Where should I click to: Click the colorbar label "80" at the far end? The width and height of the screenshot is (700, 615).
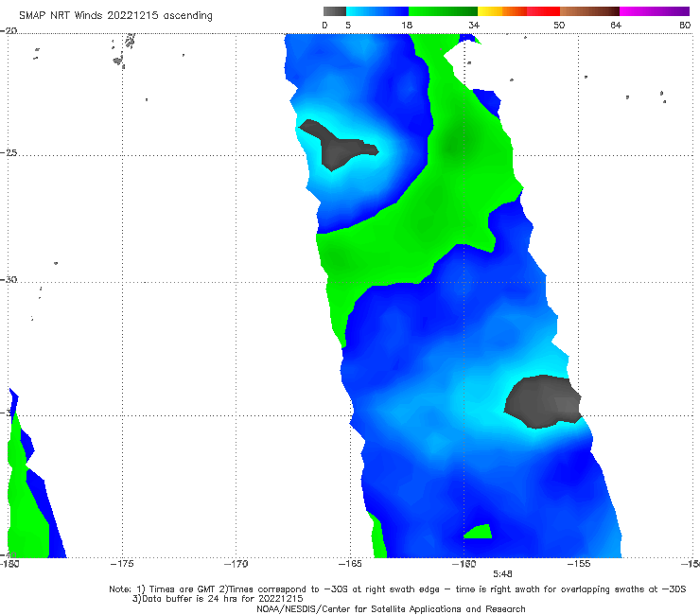[x=685, y=26]
